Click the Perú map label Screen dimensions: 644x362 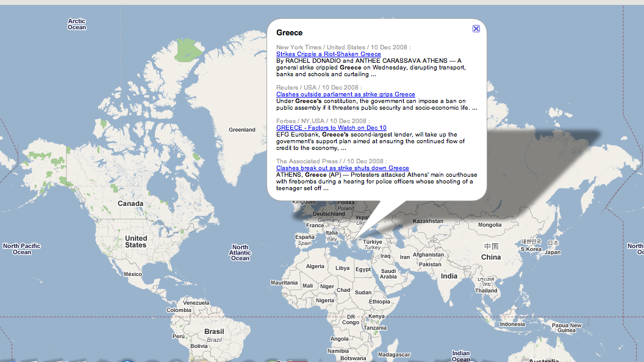pos(179,336)
